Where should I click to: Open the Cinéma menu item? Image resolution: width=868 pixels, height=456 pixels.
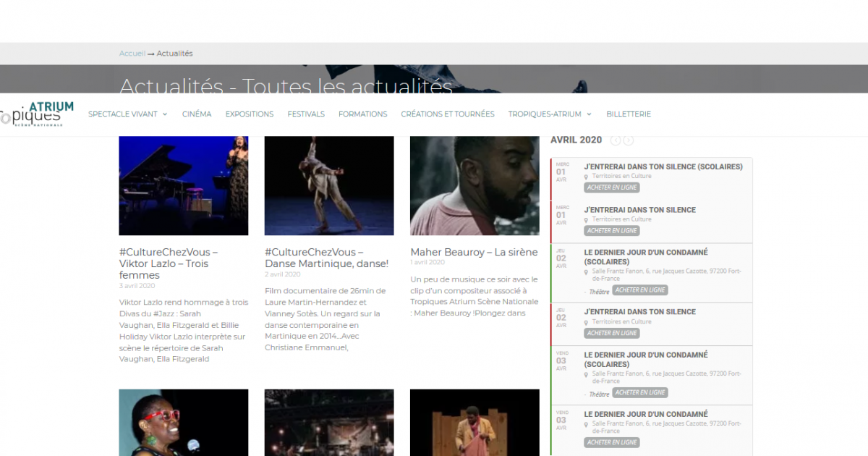coord(197,114)
